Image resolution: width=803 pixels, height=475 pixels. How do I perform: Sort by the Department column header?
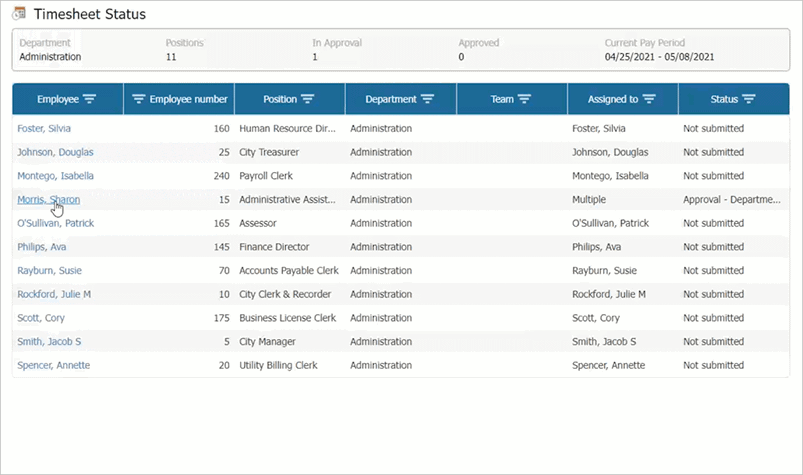tap(391, 99)
